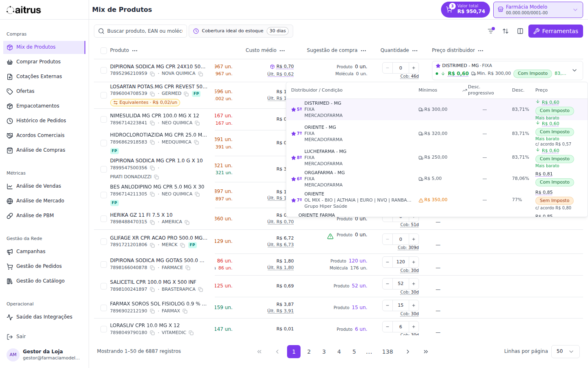The width and height of the screenshot is (588, 368).
Task: Check the LOSARTAN POTAS row checkbox
Action: point(104,95)
